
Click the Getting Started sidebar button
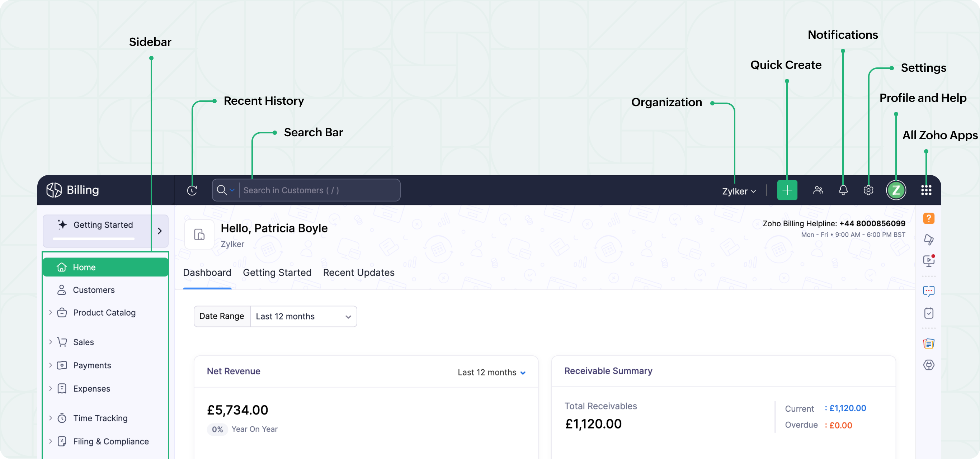[x=103, y=225]
